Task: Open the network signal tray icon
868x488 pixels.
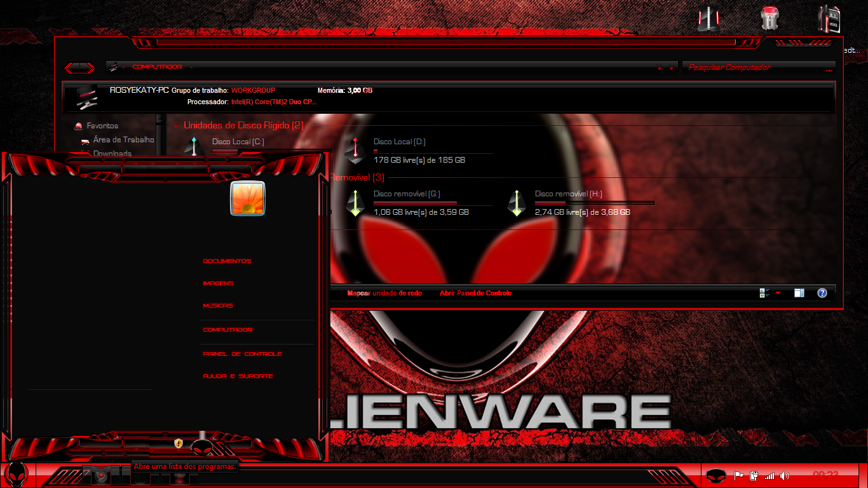Action: [770, 475]
